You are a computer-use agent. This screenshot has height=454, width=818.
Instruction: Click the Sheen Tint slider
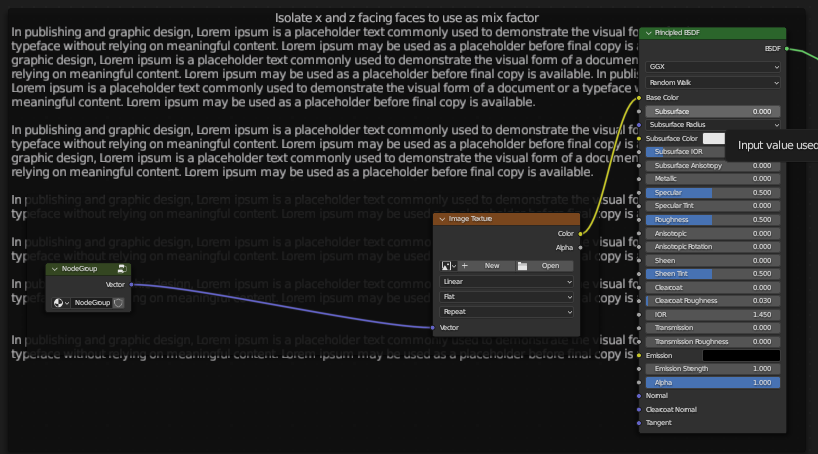[713, 273]
